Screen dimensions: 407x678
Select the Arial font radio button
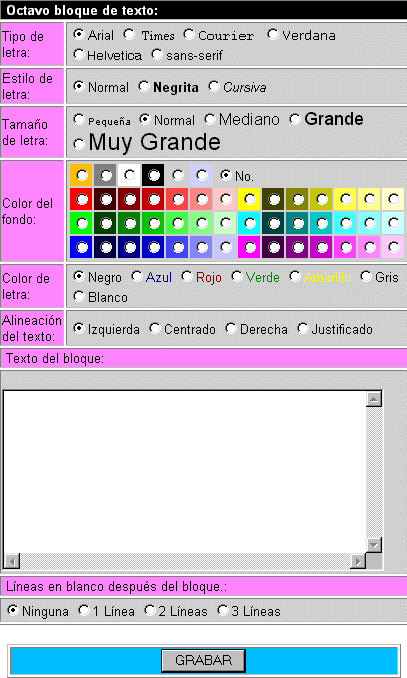(79, 33)
